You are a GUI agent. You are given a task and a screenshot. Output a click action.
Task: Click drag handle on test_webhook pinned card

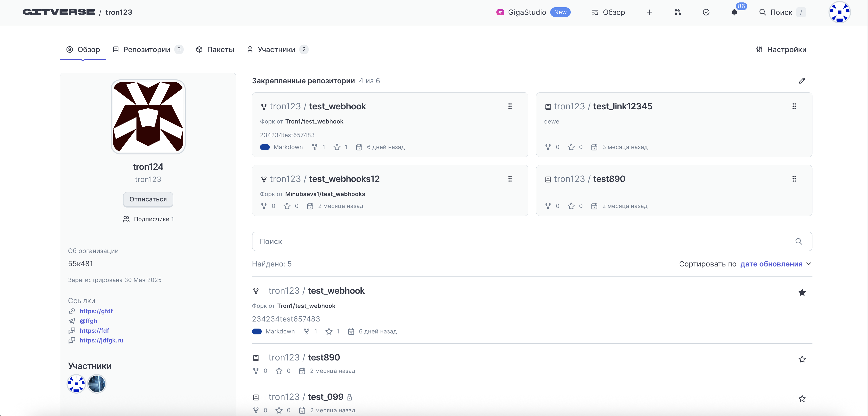pyautogui.click(x=510, y=106)
